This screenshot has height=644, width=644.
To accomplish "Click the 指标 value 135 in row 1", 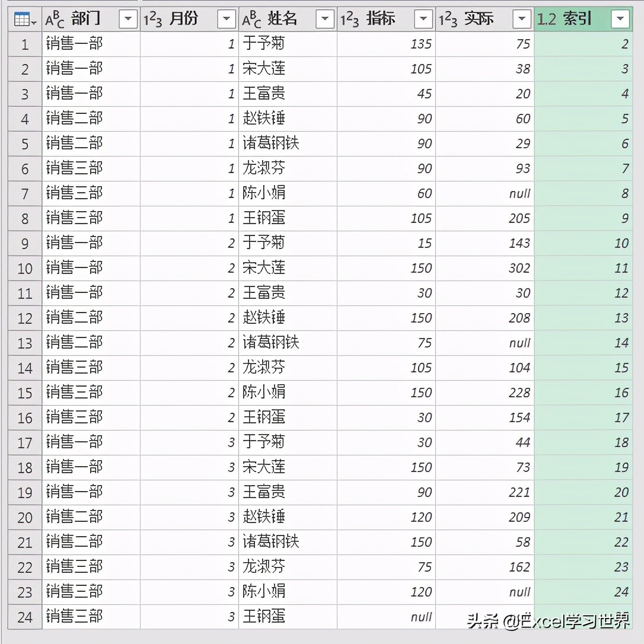I will pyautogui.click(x=387, y=44).
